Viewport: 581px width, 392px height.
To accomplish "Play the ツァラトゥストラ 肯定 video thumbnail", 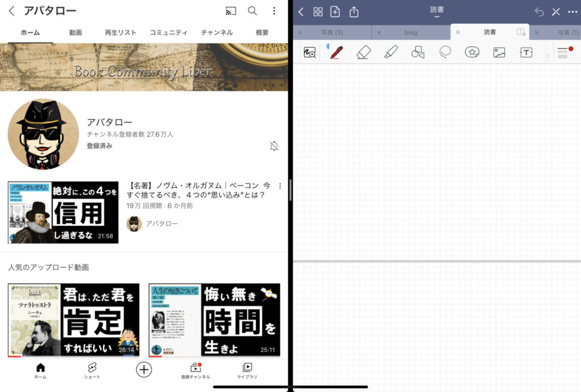I will pos(74,320).
